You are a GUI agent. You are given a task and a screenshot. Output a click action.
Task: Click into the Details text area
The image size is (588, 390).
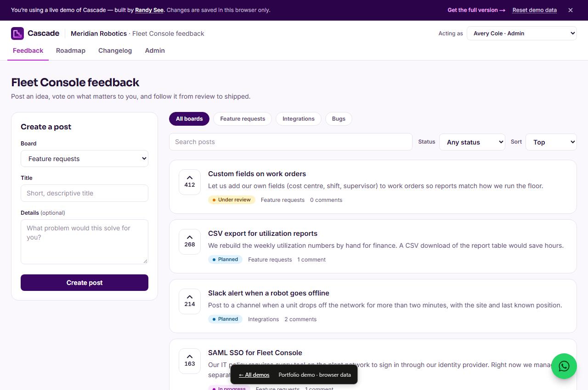click(85, 242)
